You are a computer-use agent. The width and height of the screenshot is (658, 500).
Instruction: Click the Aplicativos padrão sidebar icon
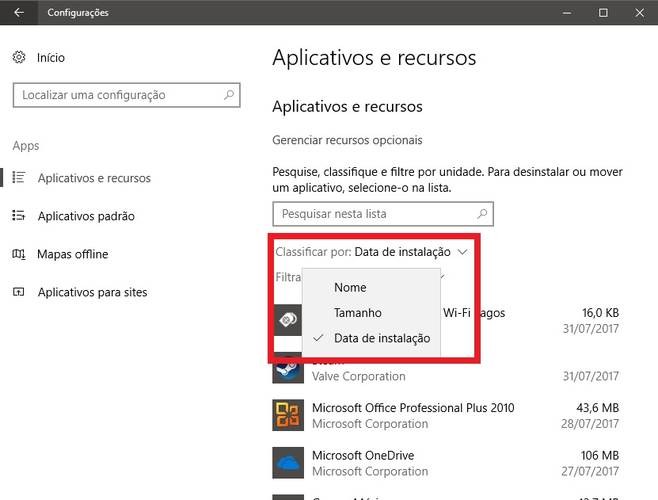coord(19,216)
